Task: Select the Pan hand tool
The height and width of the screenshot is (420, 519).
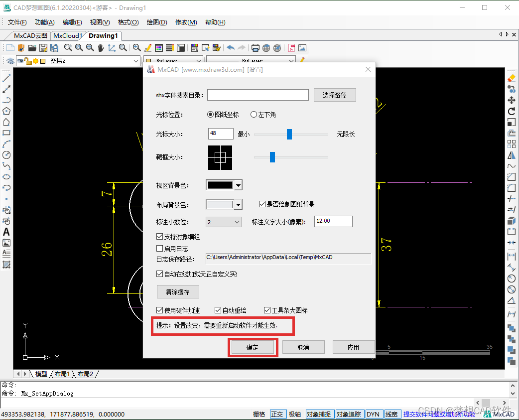Action: (101, 48)
